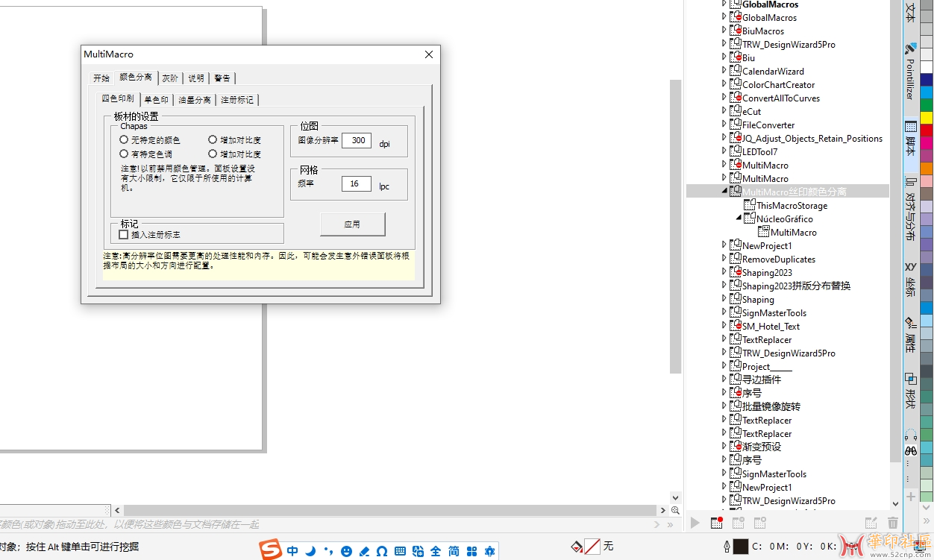Select the dark blue palette swatch

pyautogui.click(x=926, y=79)
